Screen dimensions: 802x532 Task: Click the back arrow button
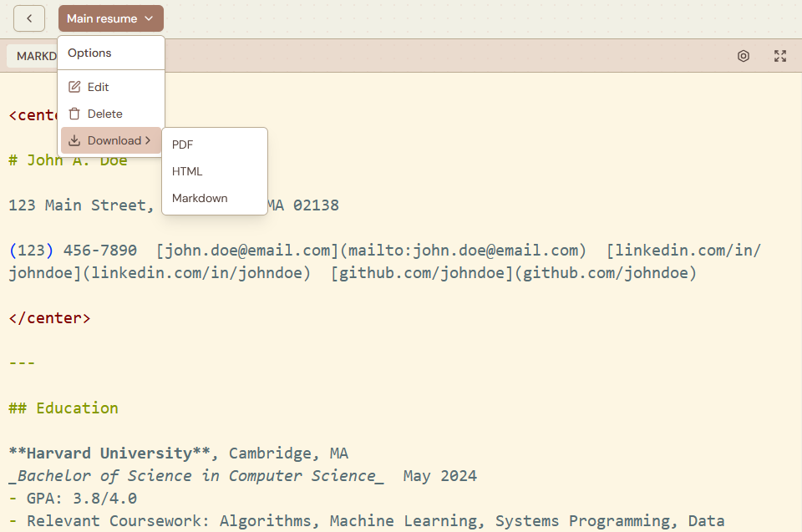29,18
